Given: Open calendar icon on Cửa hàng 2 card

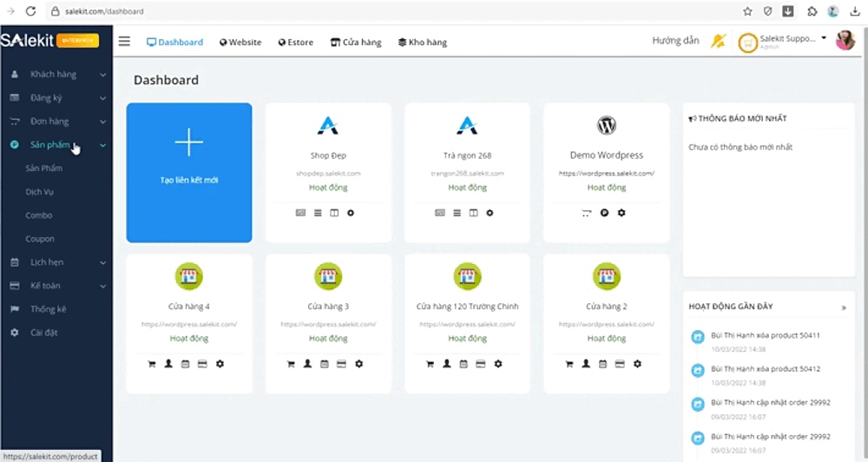Looking at the screenshot, I should point(602,364).
